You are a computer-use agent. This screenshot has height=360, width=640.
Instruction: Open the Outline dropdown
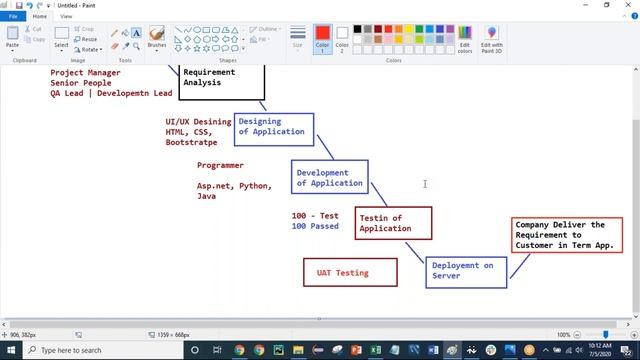click(x=265, y=29)
